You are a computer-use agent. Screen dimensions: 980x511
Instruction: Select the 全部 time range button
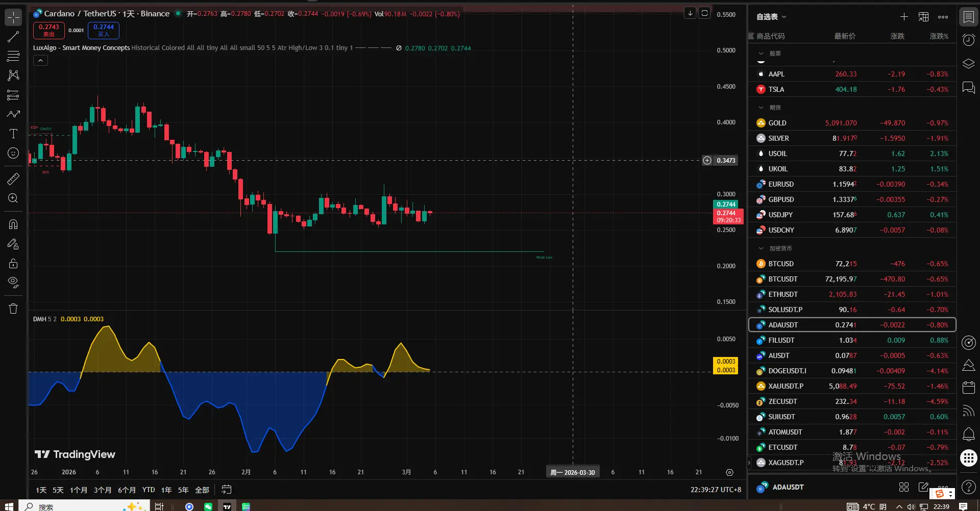(202, 490)
